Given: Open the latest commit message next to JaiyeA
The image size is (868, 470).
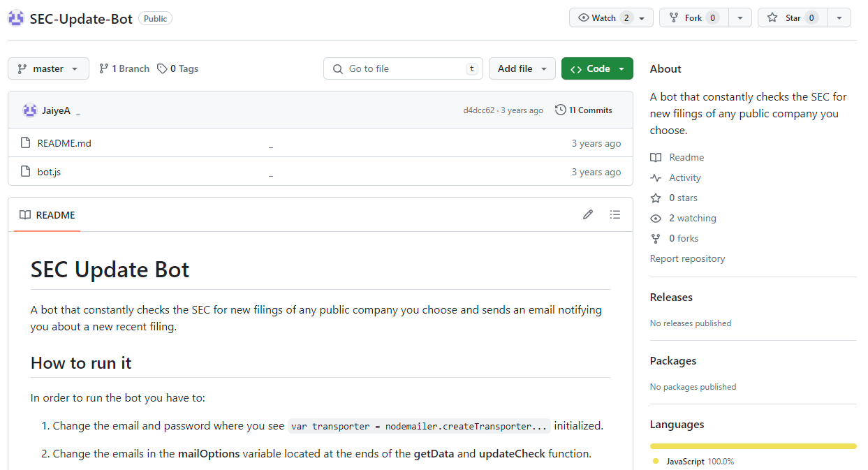Looking at the screenshot, I should [78, 111].
